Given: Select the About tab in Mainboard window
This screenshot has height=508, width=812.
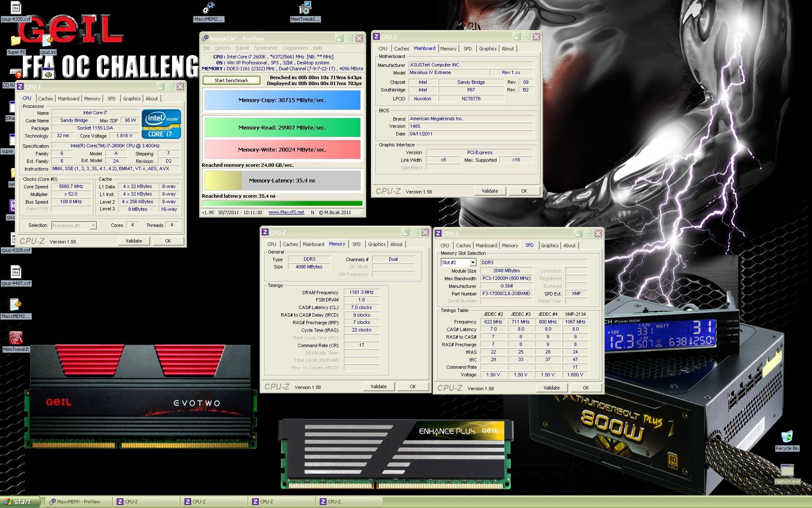Looking at the screenshot, I should 507,49.
